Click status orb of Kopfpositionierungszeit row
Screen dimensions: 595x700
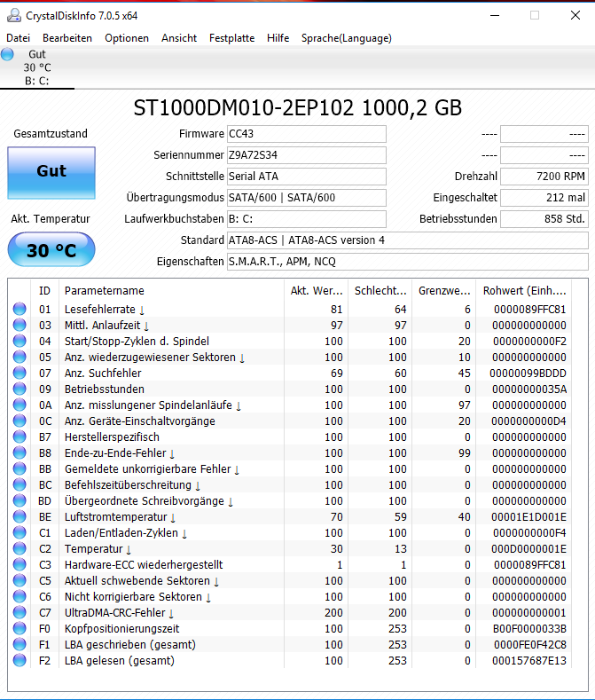(x=20, y=628)
